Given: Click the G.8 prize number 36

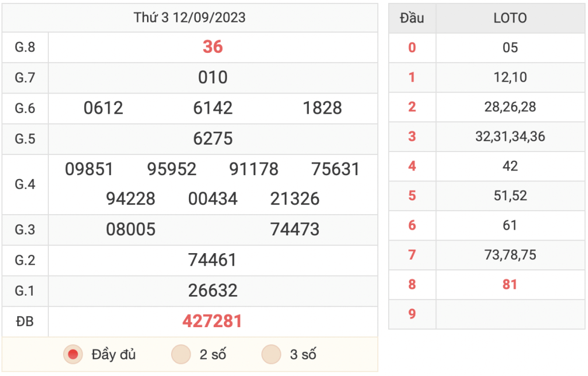Looking at the screenshot, I should 212,47.
